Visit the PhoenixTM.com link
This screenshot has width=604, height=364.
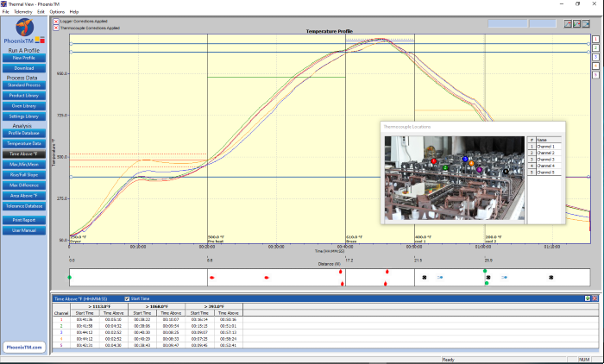tap(24, 347)
